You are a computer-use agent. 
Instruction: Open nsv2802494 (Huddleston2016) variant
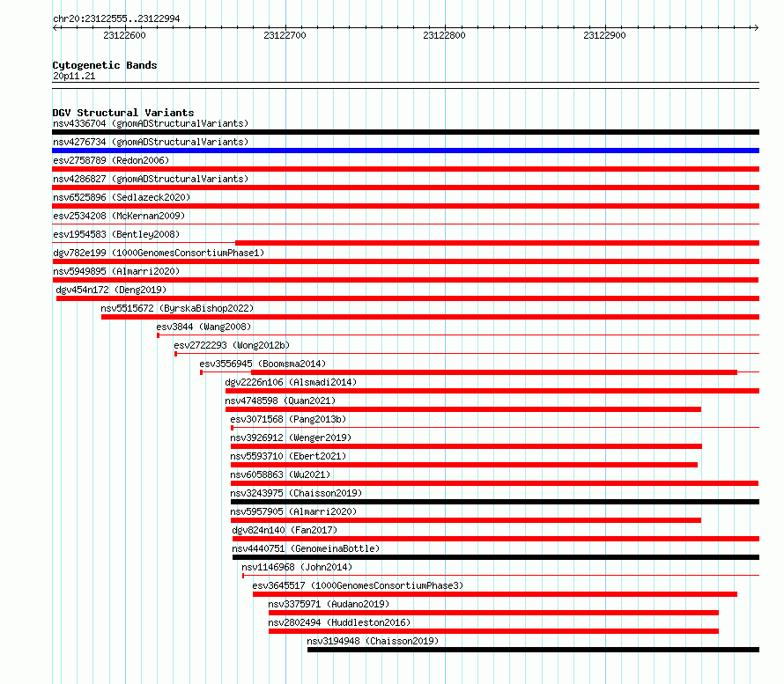pyautogui.click(x=339, y=622)
